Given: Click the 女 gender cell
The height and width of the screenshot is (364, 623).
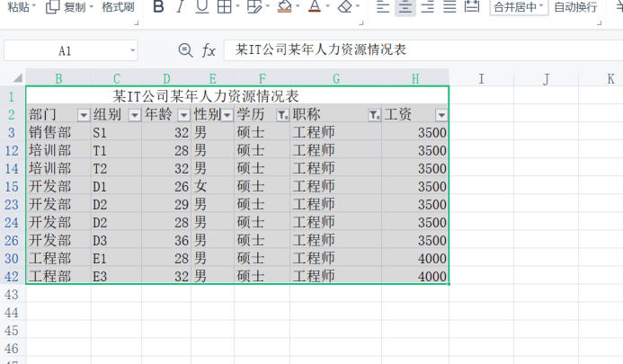Looking at the screenshot, I should click(212, 186).
